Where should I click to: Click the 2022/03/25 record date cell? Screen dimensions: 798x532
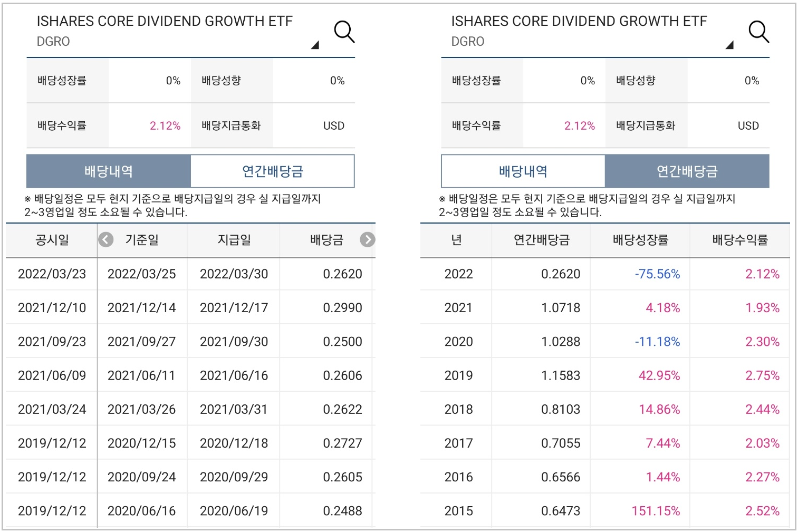pos(142,274)
